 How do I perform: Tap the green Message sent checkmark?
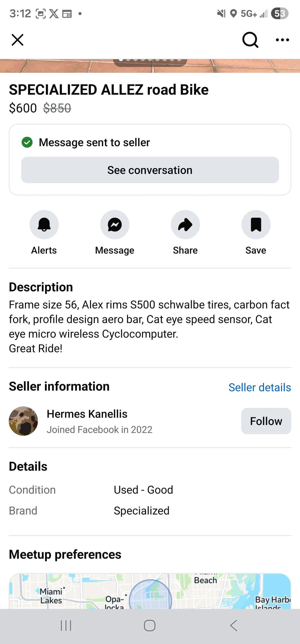pos(27,142)
